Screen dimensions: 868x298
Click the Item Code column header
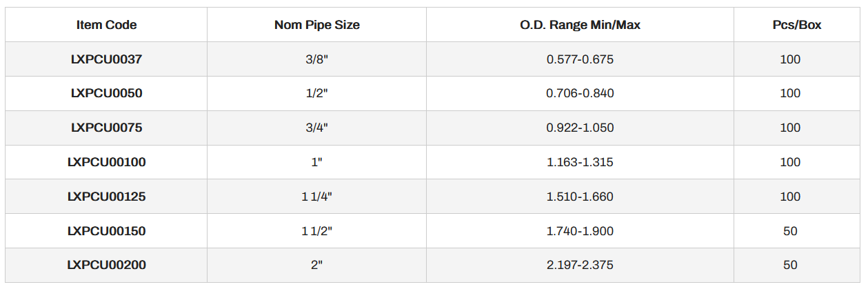click(106, 25)
